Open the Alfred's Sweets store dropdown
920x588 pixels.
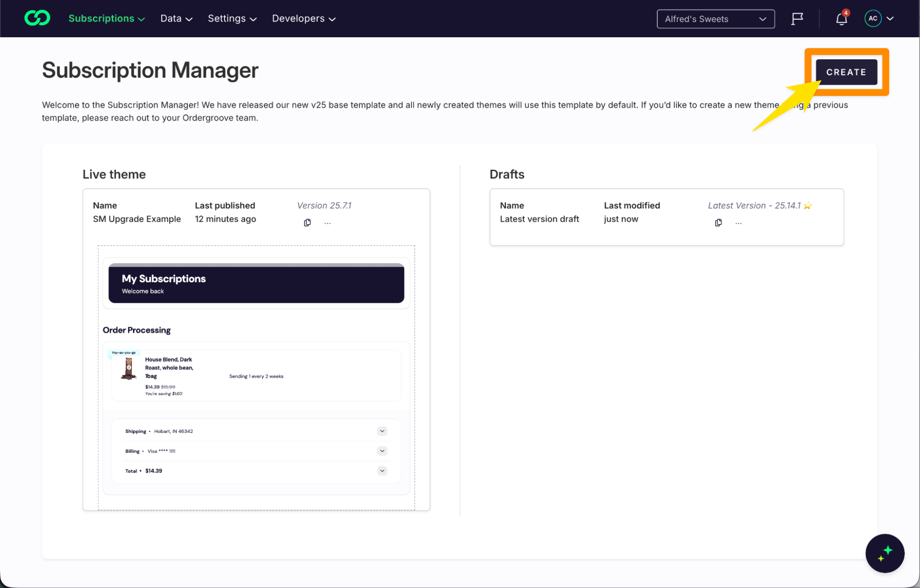coord(715,19)
